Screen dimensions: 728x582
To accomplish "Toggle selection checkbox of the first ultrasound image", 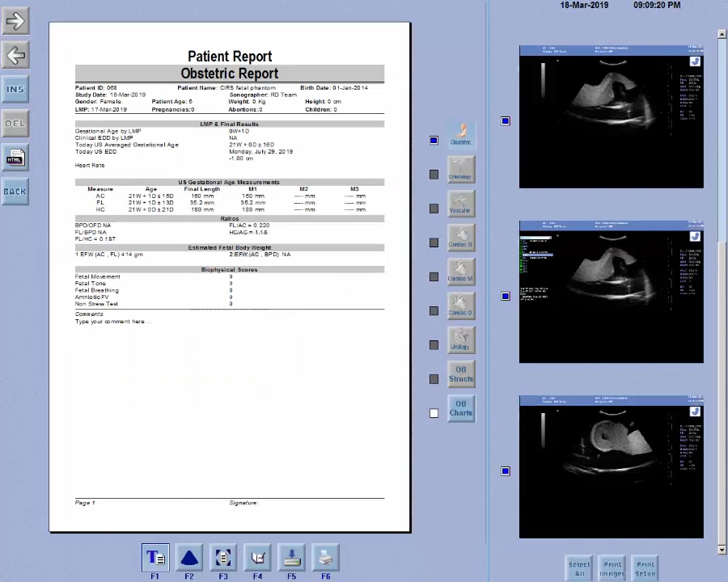I will pos(505,121).
